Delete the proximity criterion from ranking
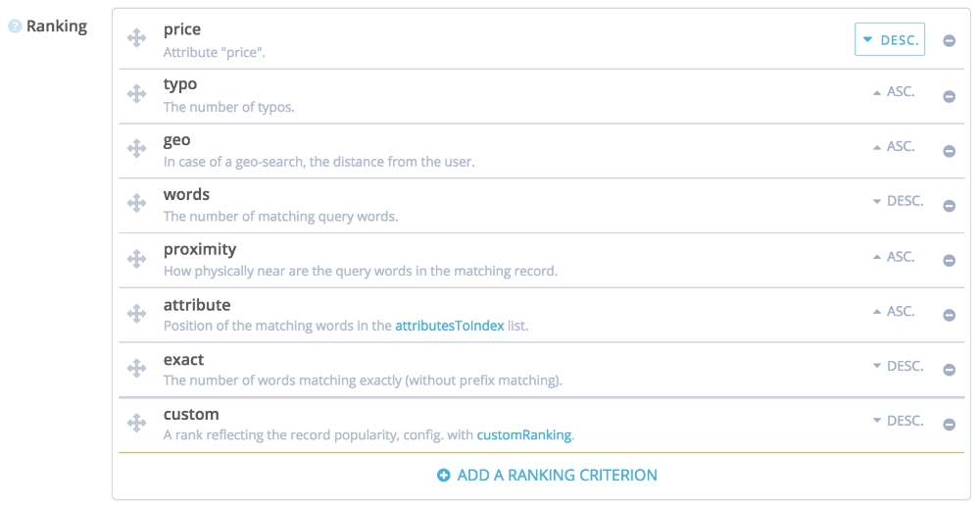Viewport: 980px width, 508px height. point(949,261)
